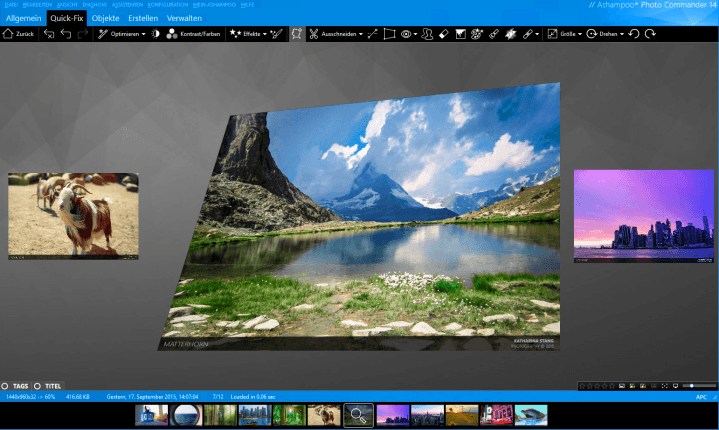Screen dimensions: 719x430
Task: Open Kontrast/Farben color adjustment
Action: click(193, 34)
